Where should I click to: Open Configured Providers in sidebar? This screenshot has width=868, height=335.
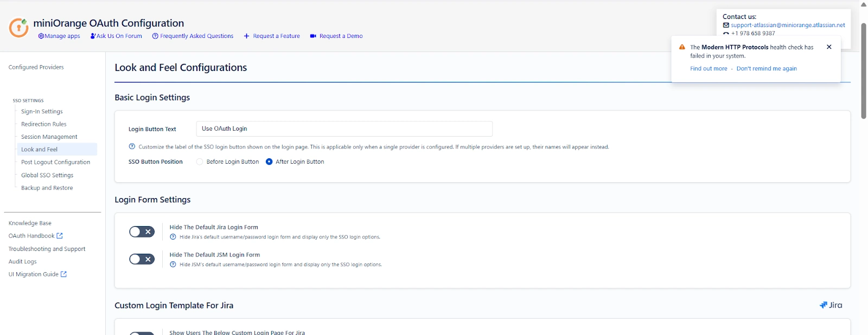tap(36, 67)
